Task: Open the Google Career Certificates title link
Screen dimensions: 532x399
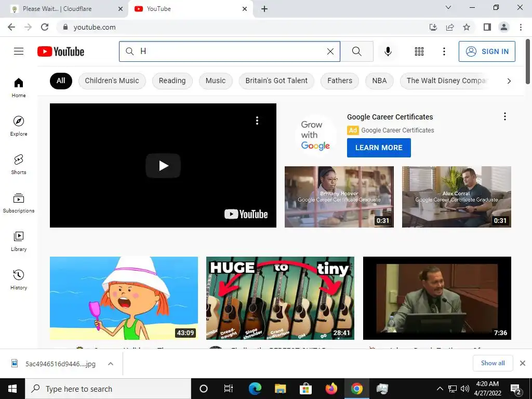Action: (x=390, y=117)
